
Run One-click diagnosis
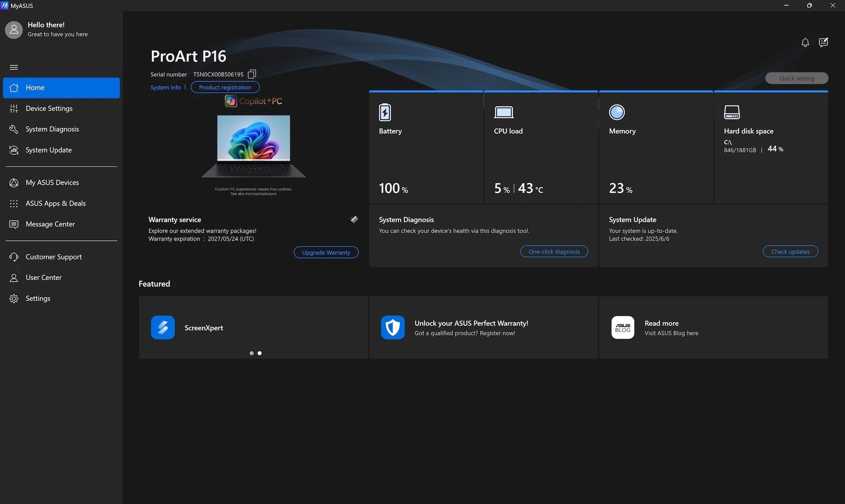pyautogui.click(x=554, y=252)
